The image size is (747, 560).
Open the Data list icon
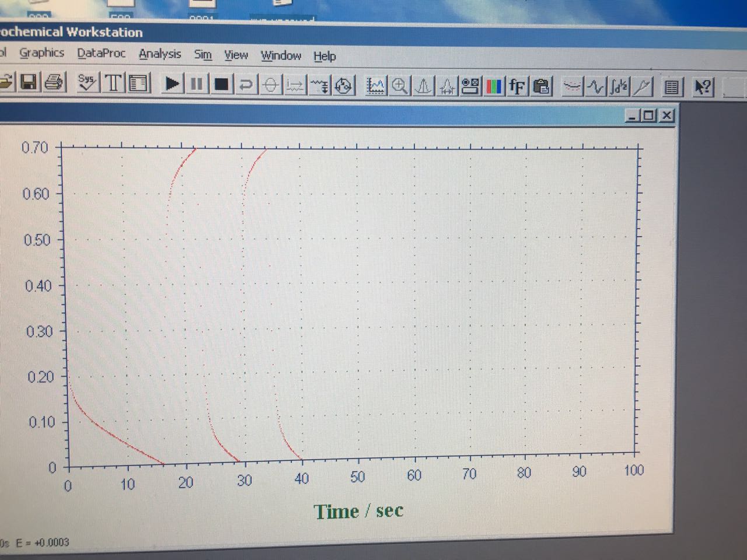(672, 87)
